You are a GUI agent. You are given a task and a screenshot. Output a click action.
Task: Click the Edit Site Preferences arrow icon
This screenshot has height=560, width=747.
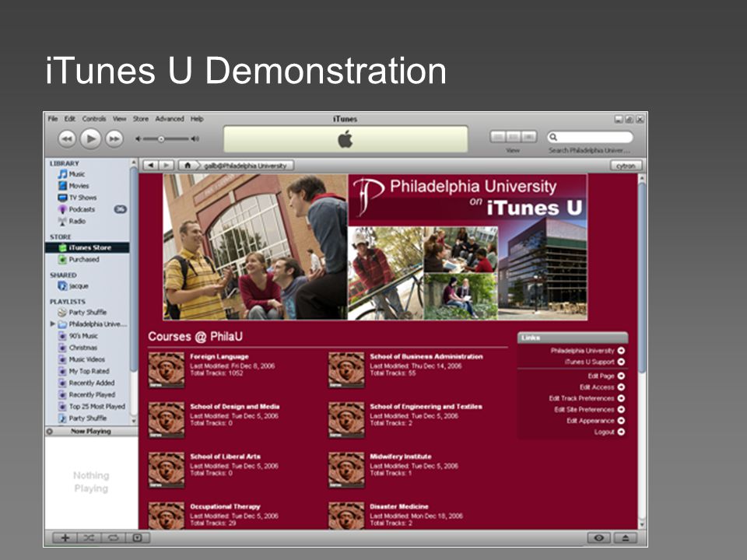621,410
